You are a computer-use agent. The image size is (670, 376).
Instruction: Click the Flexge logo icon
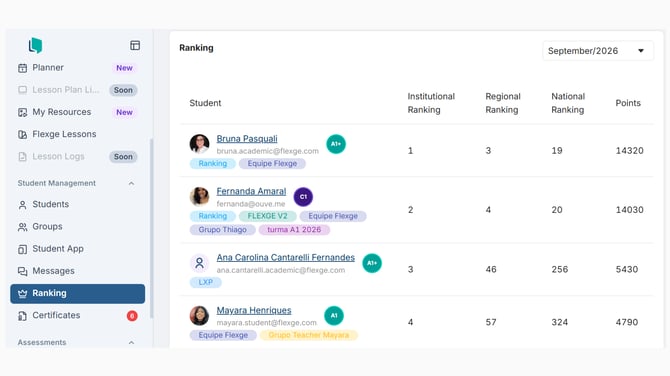pos(35,45)
